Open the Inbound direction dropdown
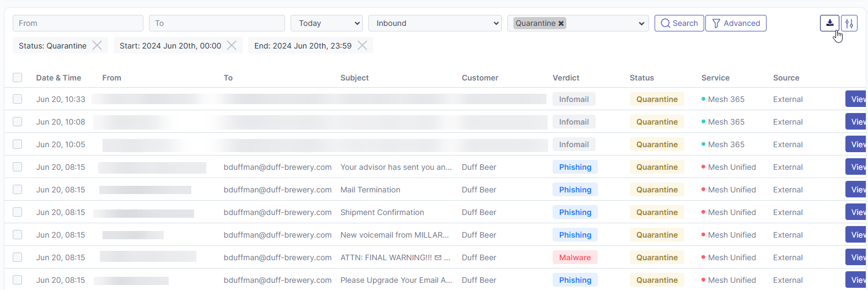Image resolution: width=868 pixels, height=290 pixels. [x=435, y=23]
